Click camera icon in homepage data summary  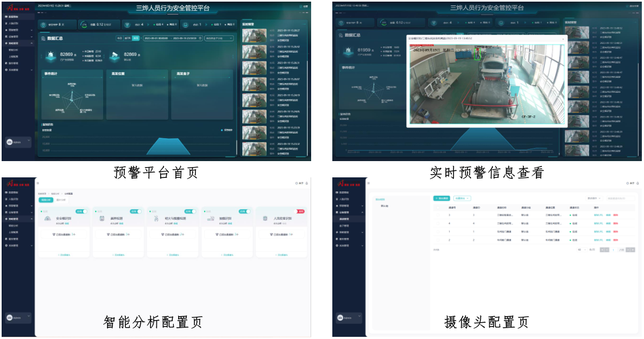pos(115,56)
